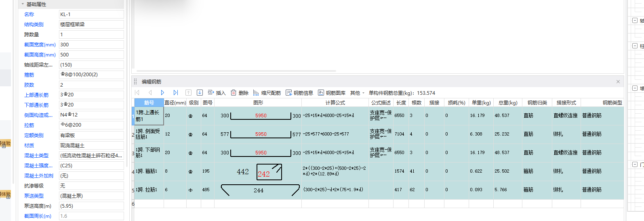
Task: Collapse the third tree node in right panel
Action: point(635,88)
